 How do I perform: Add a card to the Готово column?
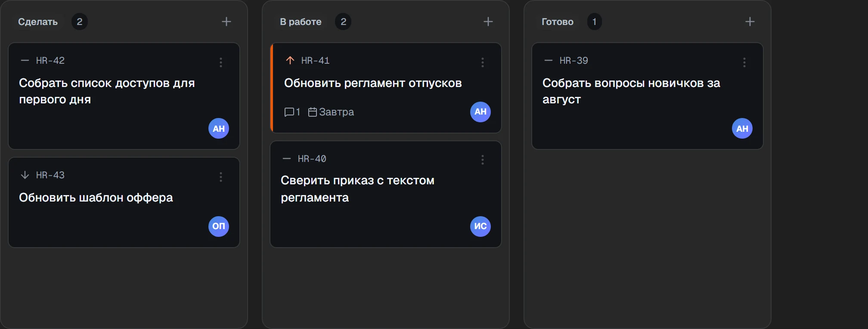pyautogui.click(x=750, y=22)
